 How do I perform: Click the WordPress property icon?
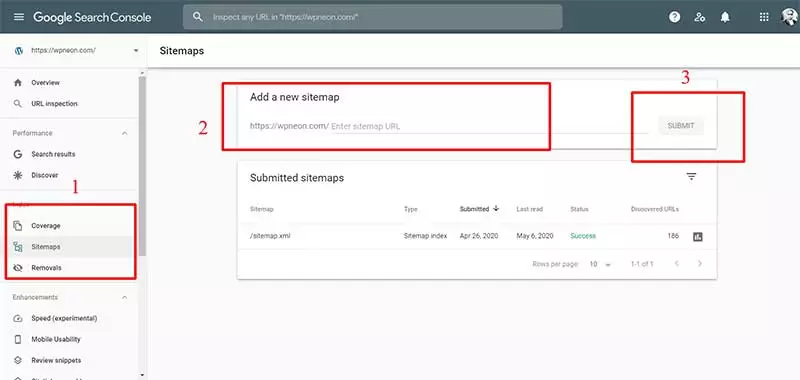pos(19,50)
